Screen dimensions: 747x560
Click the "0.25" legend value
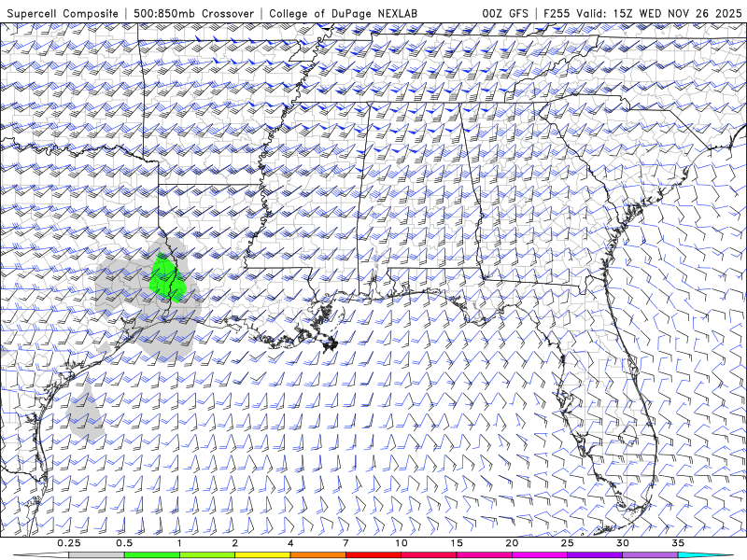69,543
